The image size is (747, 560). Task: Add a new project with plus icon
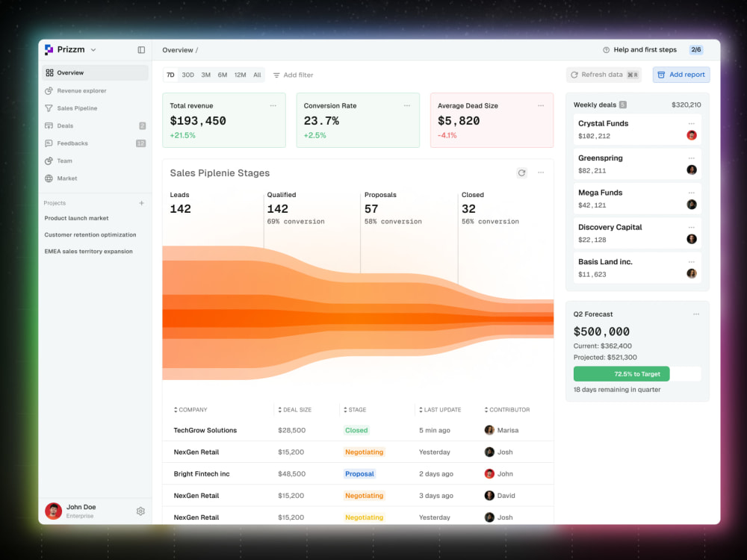(141, 203)
